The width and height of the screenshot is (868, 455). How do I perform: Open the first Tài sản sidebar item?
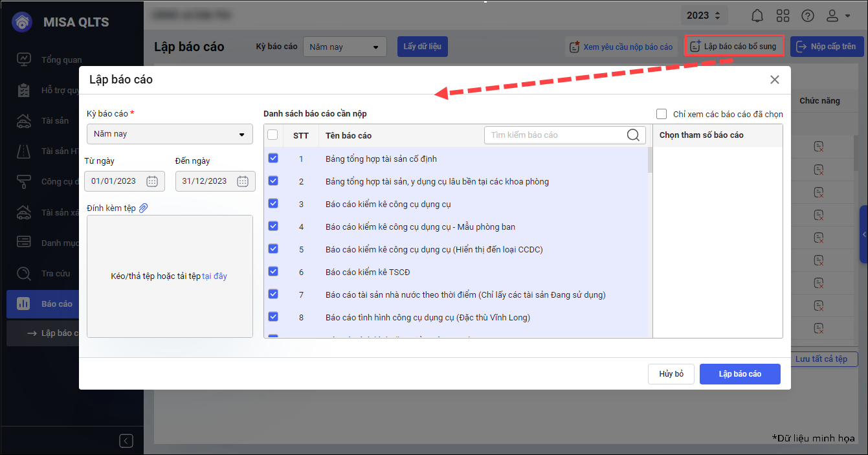[55, 120]
